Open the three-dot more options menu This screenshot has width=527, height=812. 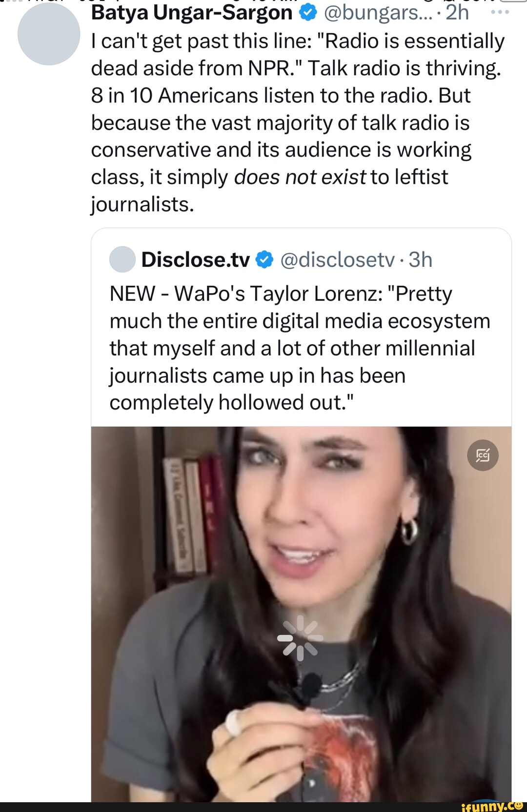[x=500, y=12]
